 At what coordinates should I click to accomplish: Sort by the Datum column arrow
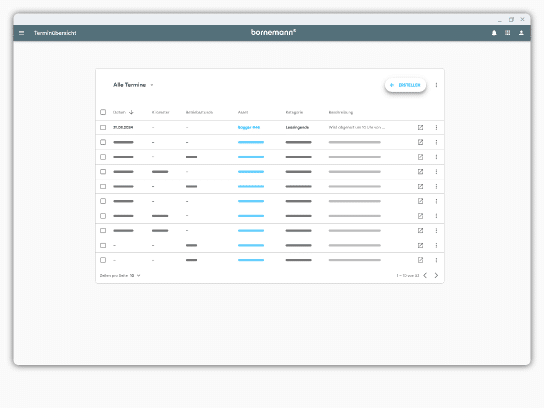point(131,112)
